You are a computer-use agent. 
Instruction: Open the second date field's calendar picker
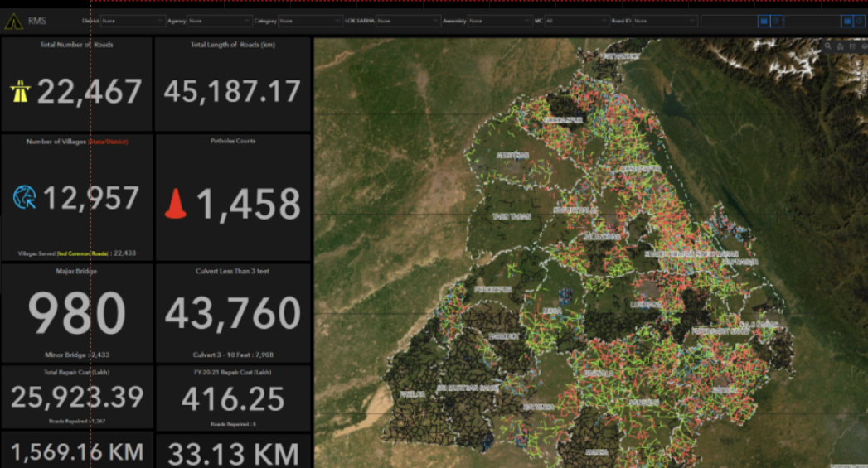(847, 21)
